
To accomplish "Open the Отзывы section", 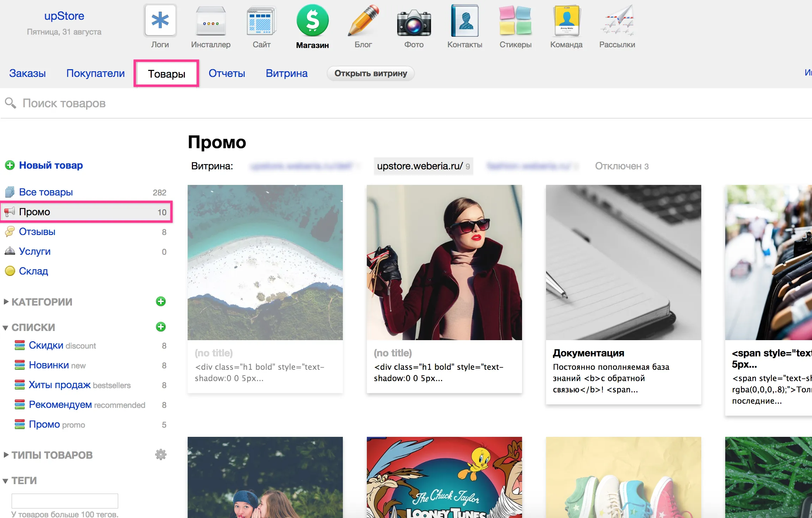I will pyautogui.click(x=37, y=231).
